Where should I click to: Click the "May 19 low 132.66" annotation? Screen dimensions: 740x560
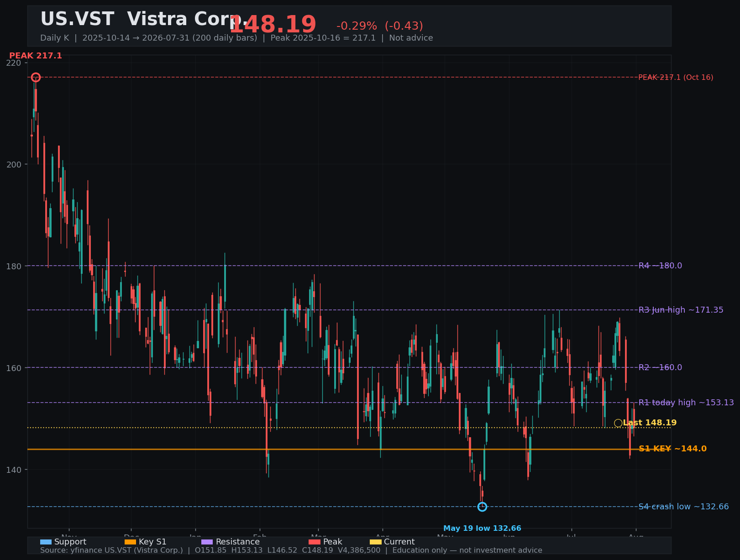[482, 529]
